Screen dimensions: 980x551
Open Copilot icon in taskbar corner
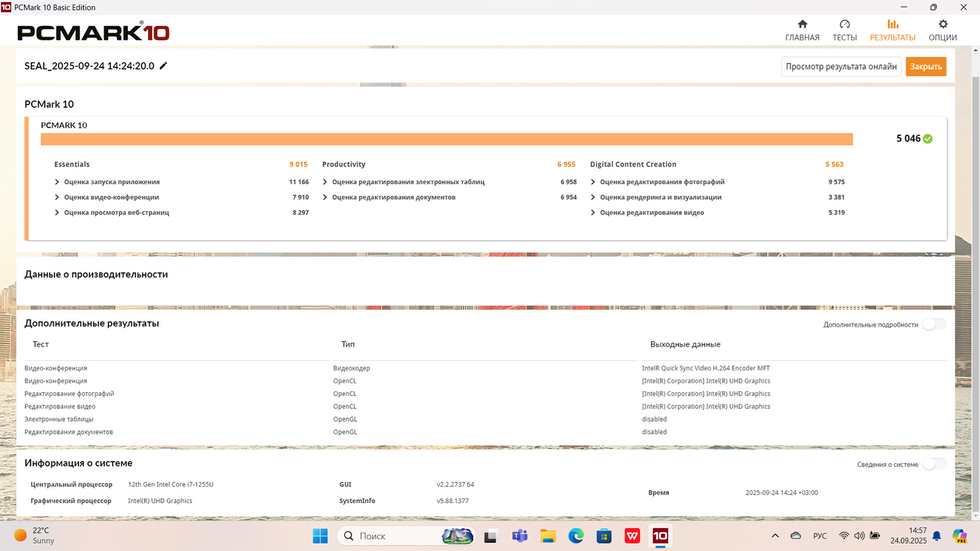[959, 536]
